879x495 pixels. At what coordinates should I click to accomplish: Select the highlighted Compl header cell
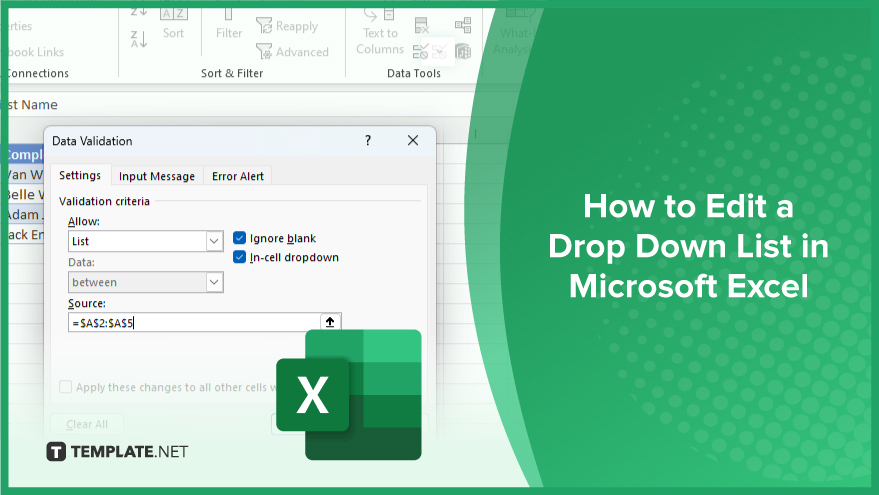click(26, 154)
